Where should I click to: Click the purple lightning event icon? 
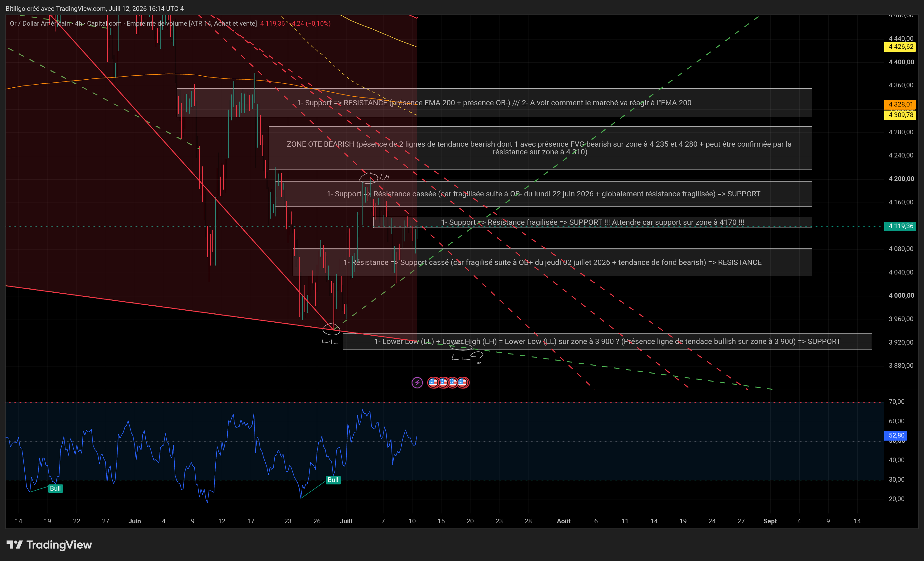pyautogui.click(x=417, y=382)
